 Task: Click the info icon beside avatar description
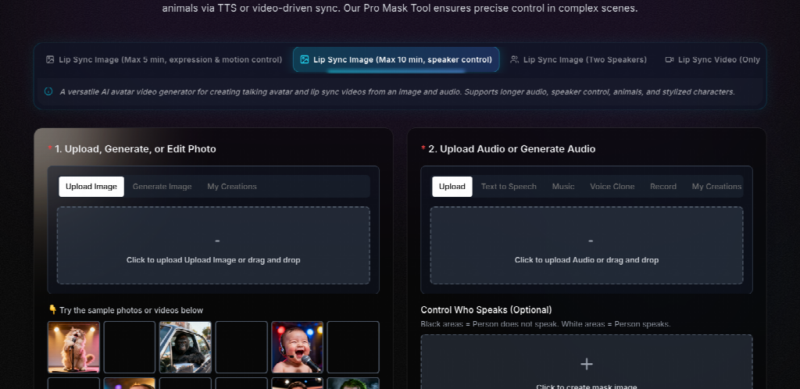48,92
